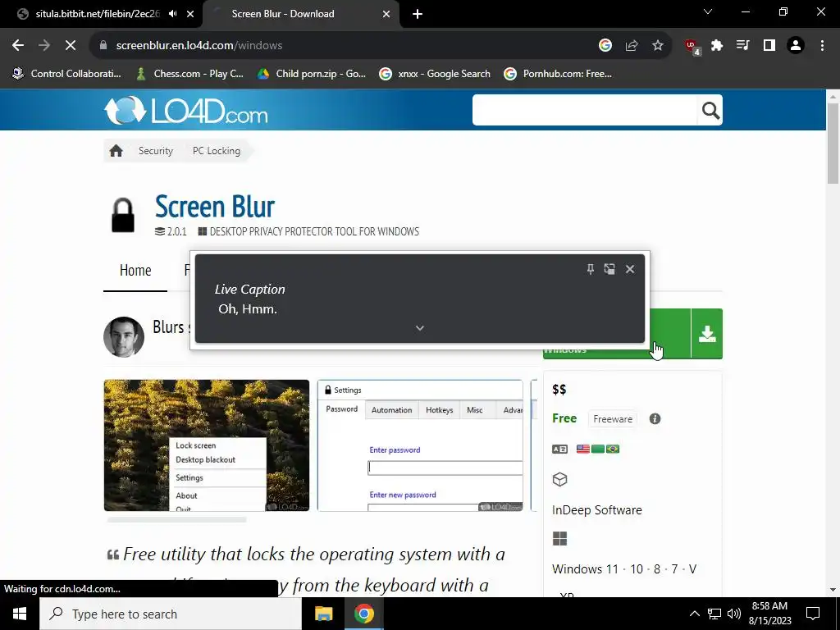840x630 pixels.
Task: Share this page via the share icon
Action: pyautogui.click(x=632, y=46)
